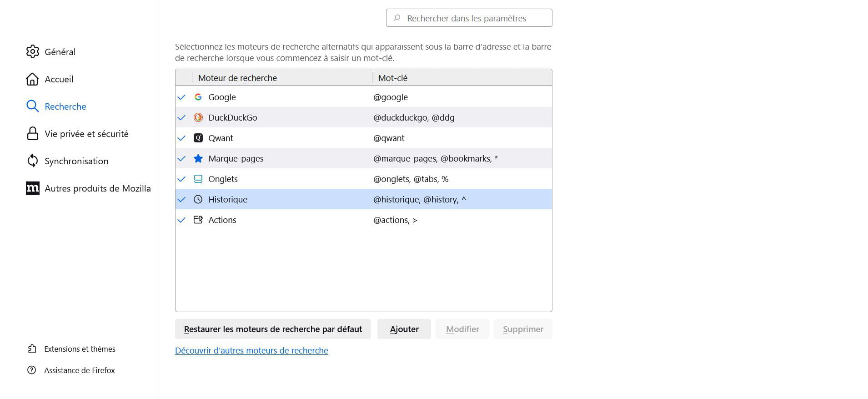Viewport: 868px width, 399px height.
Task: Toggle the DuckDuckGo engine checkmark
Action: [x=181, y=117]
